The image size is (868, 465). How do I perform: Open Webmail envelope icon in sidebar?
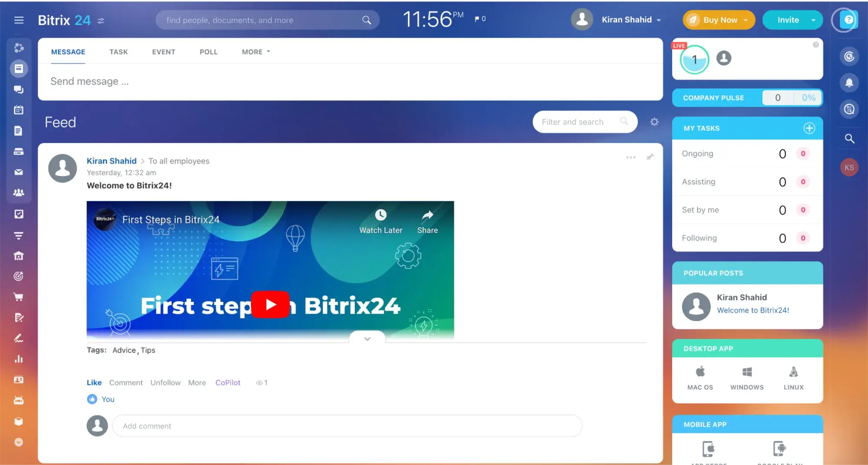tap(19, 172)
